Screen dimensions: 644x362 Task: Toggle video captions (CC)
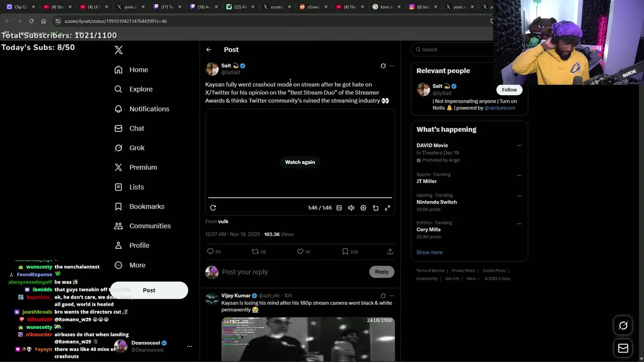339,208
